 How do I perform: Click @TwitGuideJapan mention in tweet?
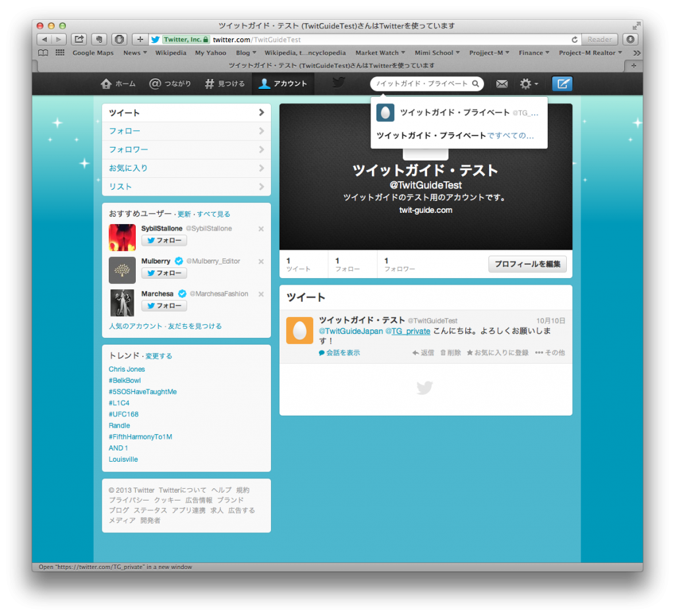[x=351, y=331]
